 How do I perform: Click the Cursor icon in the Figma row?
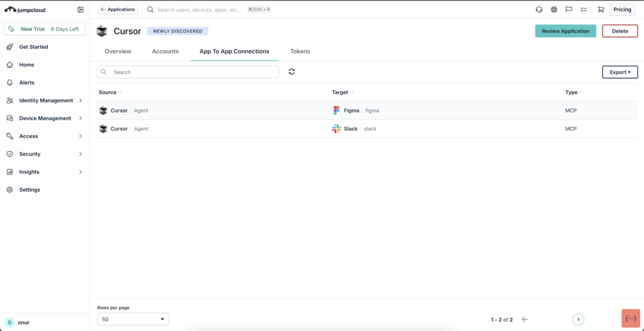103,111
